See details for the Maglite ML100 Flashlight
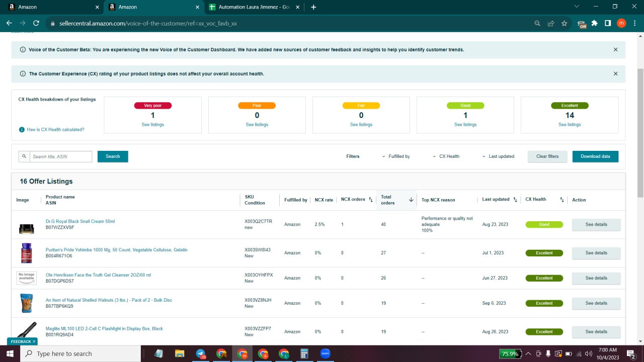The height and width of the screenshot is (362, 644). click(x=596, y=332)
